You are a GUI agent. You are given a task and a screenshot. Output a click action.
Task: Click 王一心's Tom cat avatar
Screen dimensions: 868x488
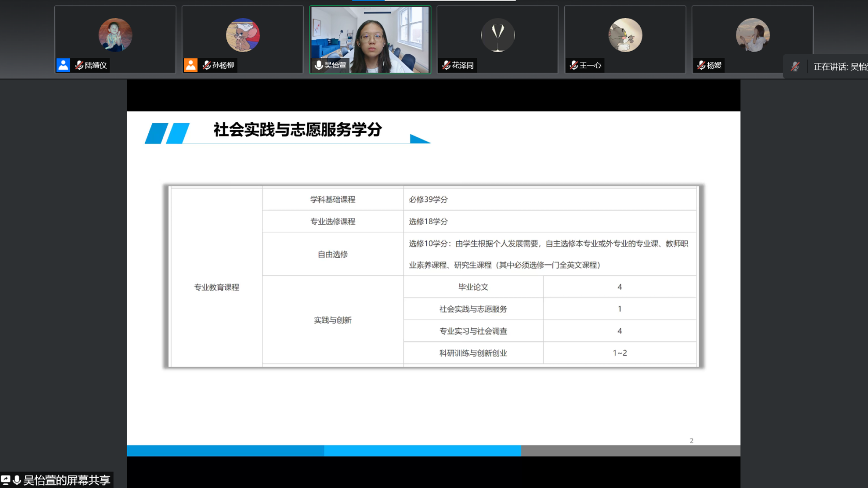point(625,35)
